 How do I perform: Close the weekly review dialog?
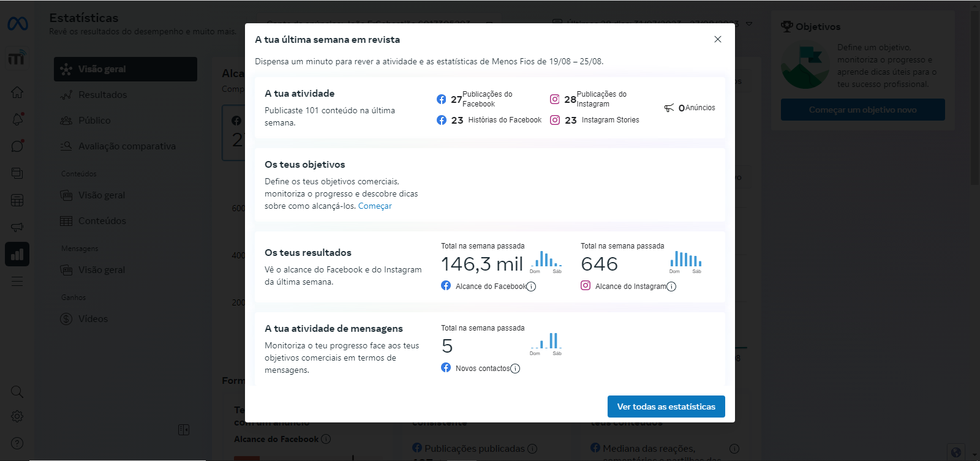tap(718, 39)
